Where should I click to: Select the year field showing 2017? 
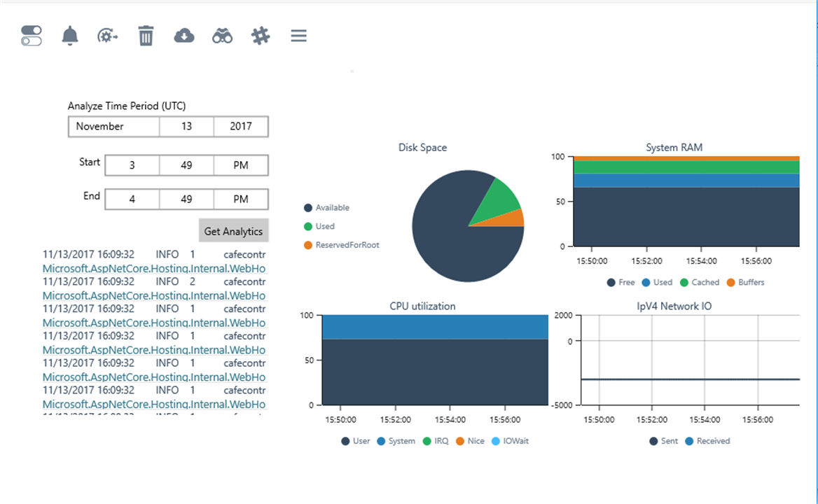[x=240, y=126]
